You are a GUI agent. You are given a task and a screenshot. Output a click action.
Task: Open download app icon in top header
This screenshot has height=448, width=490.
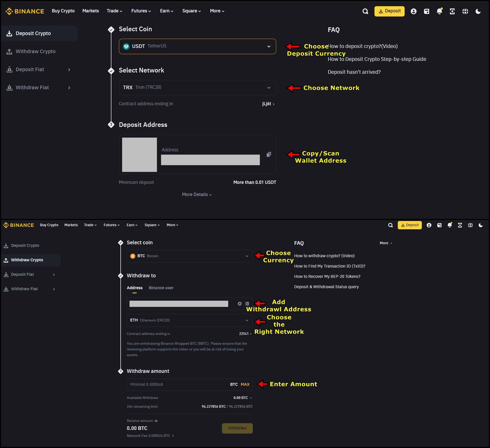pos(452,11)
